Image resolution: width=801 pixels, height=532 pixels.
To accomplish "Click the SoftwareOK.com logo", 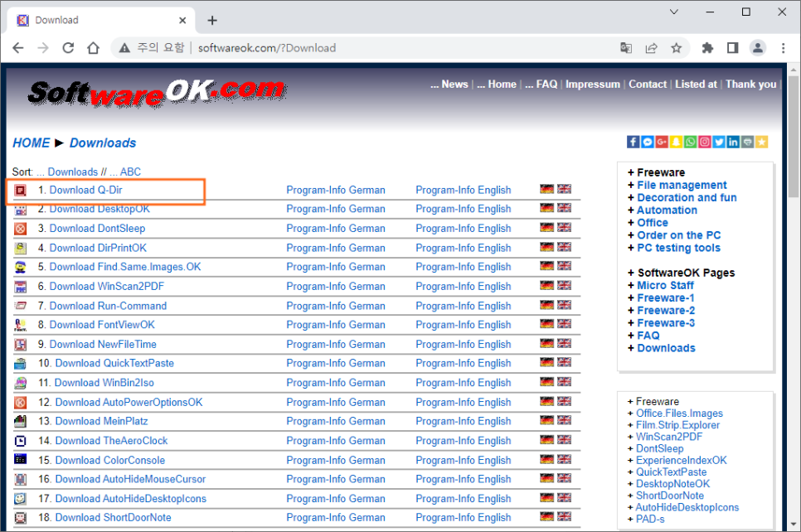I will coord(158,94).
